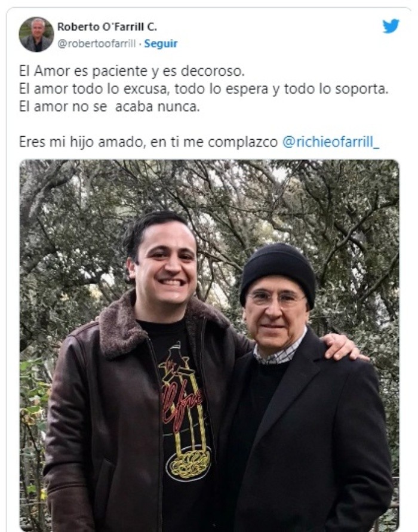The height and width of the screenshot is (532, 418).
Task: Click the Twitter bird logo icon
Action: point(391,26)
